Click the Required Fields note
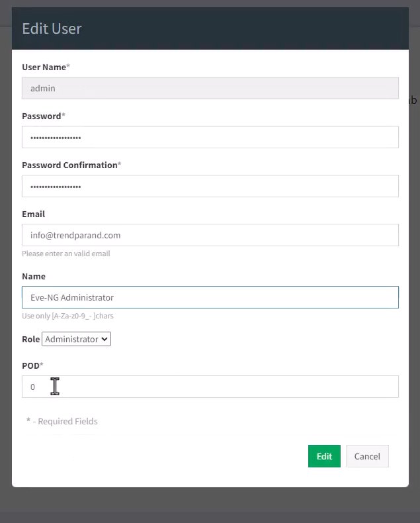Screen dimensions: 420x523 62,421
